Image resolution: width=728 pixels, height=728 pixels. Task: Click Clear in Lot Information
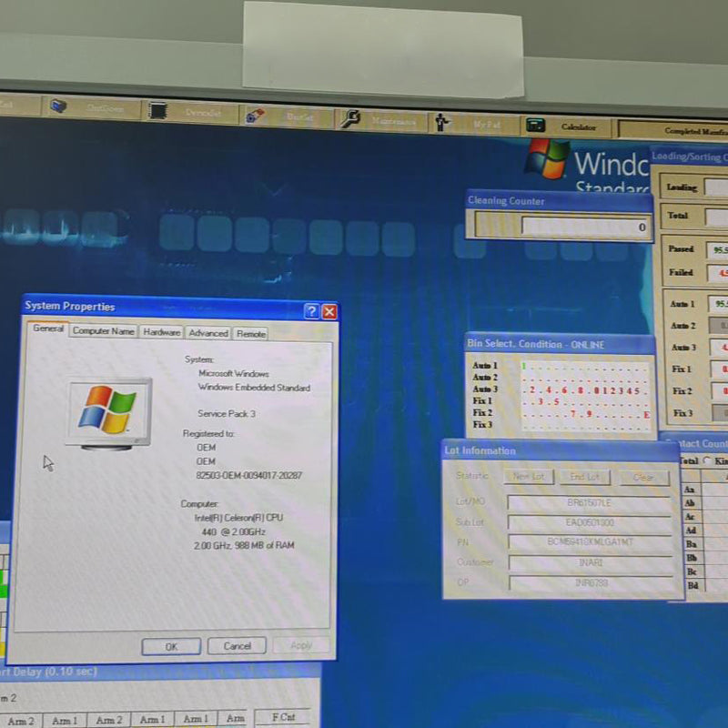(643, 477)
